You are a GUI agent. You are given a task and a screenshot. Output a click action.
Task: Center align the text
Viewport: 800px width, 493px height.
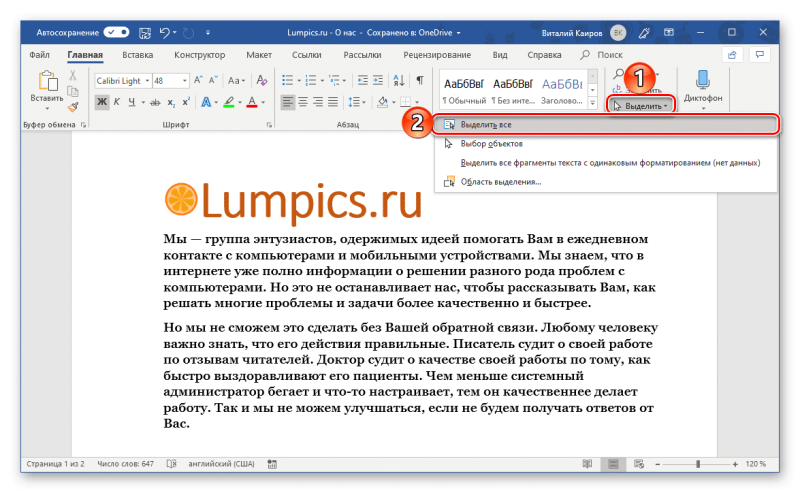[x=303, y=103]
